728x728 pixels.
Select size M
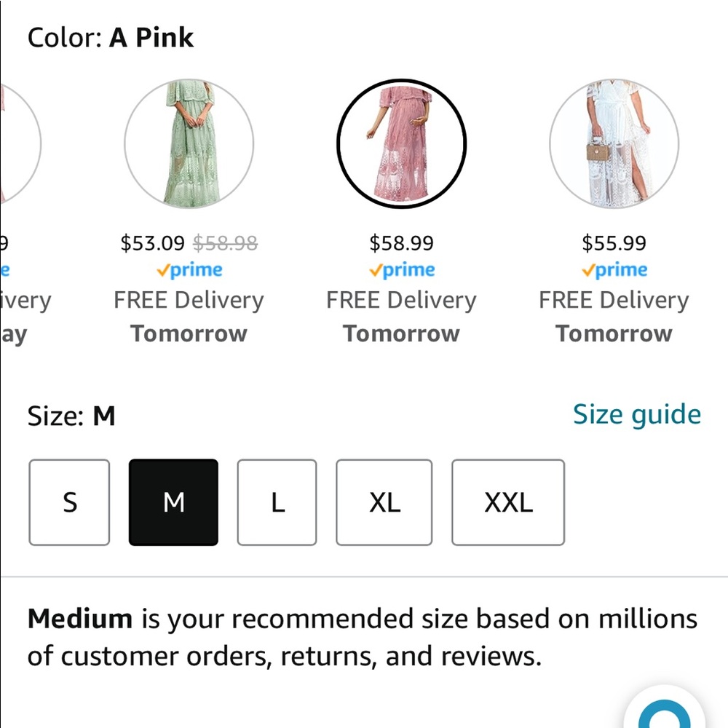pyautogui.click(x=173, y=502)
